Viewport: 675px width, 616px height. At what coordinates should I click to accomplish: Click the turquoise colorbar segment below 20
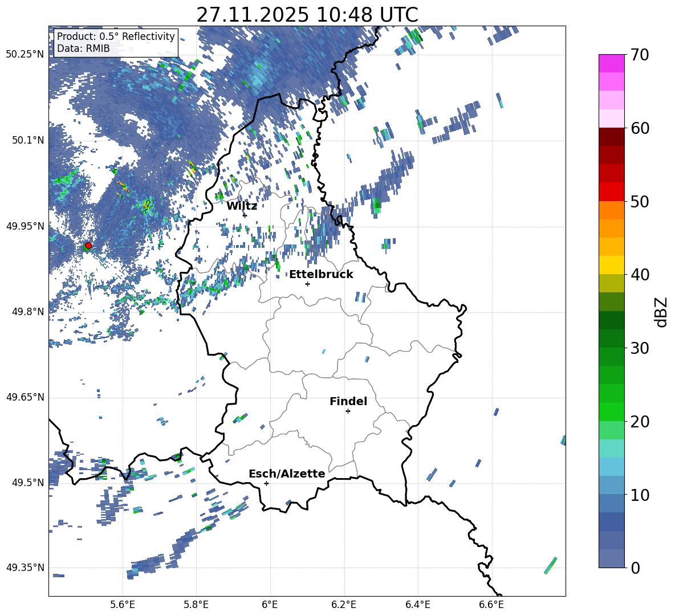point(611,448)
